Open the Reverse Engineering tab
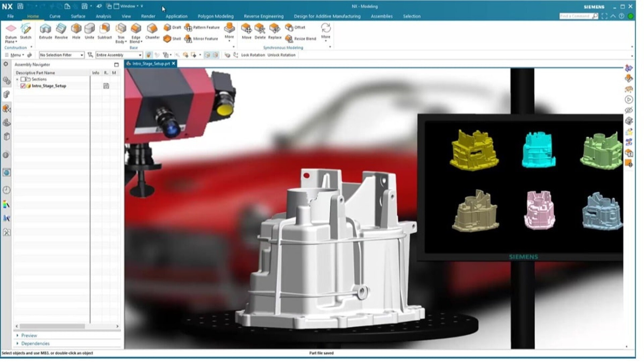Screen dimensions: 644x362 pos(263,16)
